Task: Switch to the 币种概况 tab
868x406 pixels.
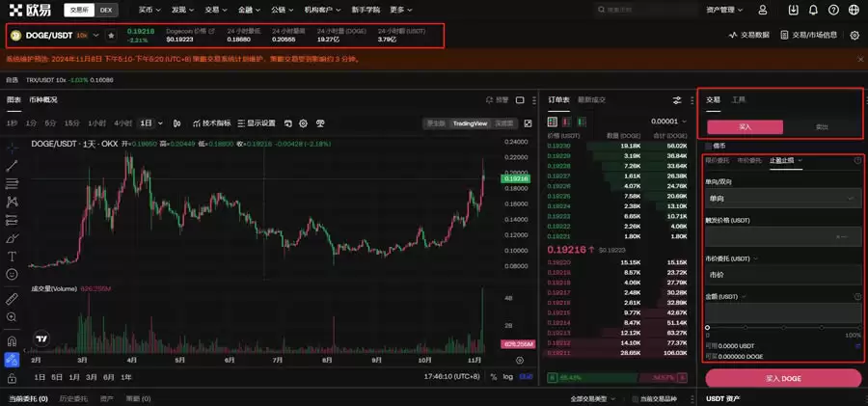Action: [43, 99]
